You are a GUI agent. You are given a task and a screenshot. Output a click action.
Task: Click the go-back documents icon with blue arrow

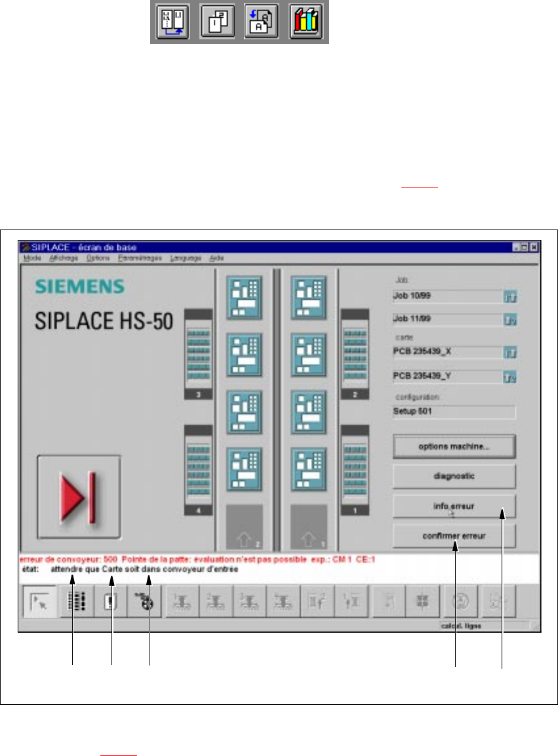point(262,22)
